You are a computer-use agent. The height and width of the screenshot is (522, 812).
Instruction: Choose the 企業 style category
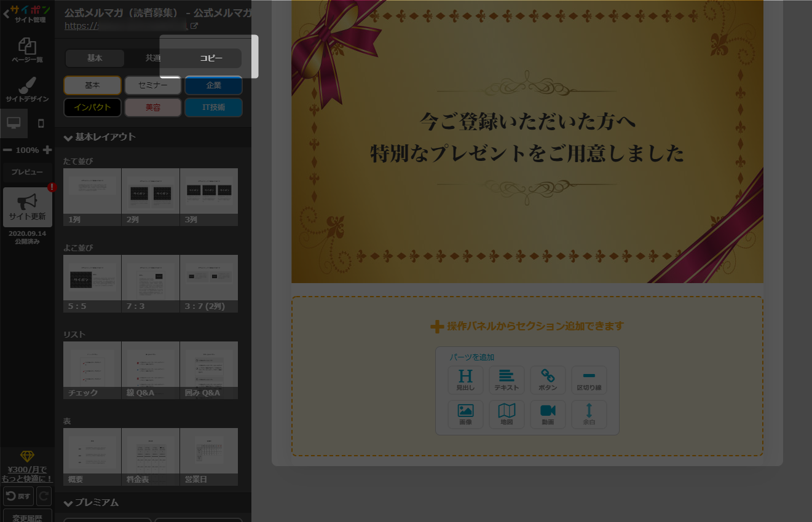tap(213, 85)
